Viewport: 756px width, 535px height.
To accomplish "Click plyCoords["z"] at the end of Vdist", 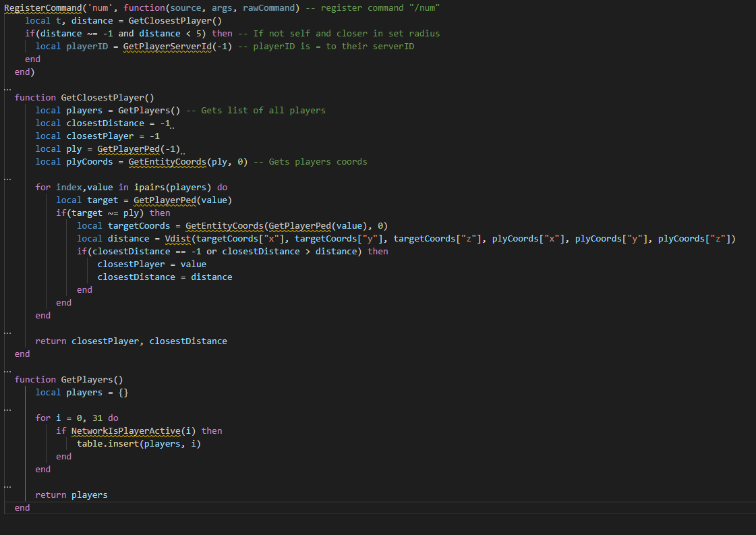I will click(694, 238).
